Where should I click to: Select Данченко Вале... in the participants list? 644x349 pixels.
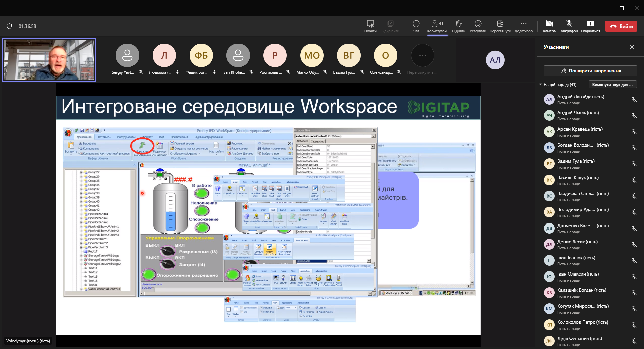point(590,228)
